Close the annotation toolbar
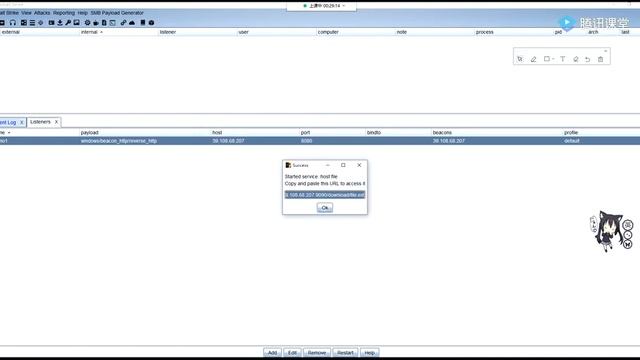Viewport: 640px width, 360px height. [x=605, y=51]
